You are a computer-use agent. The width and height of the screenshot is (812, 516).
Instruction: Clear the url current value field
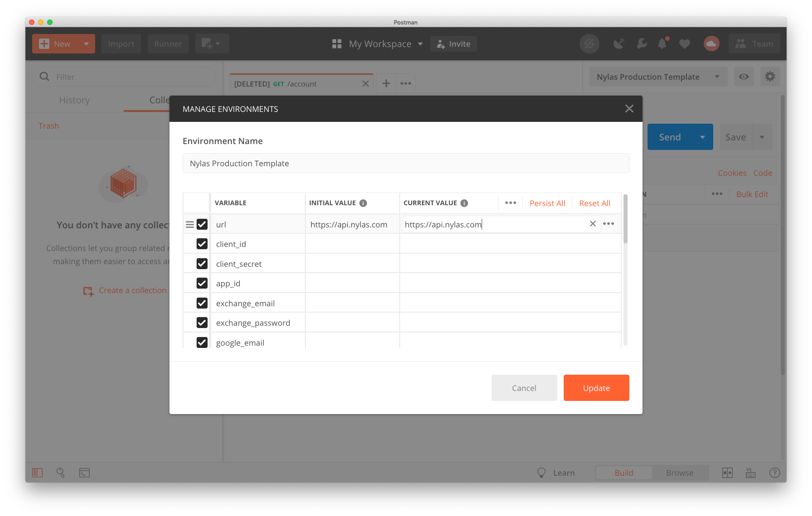pos(593,224)
